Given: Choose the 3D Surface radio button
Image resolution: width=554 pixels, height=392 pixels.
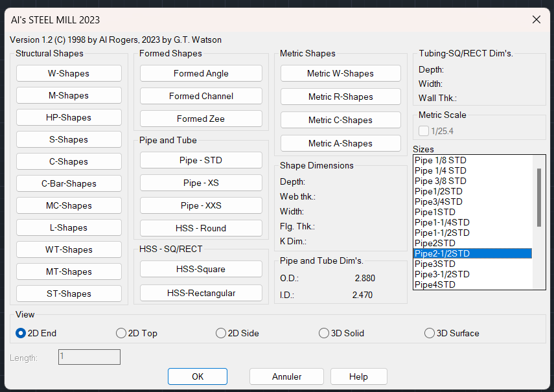Looking at the screenshot, I should (430, 333).
